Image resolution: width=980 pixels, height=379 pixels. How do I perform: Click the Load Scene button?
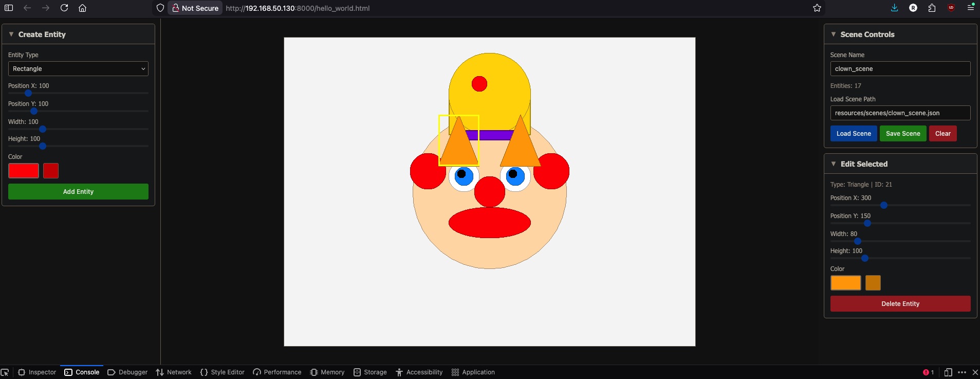854,134
